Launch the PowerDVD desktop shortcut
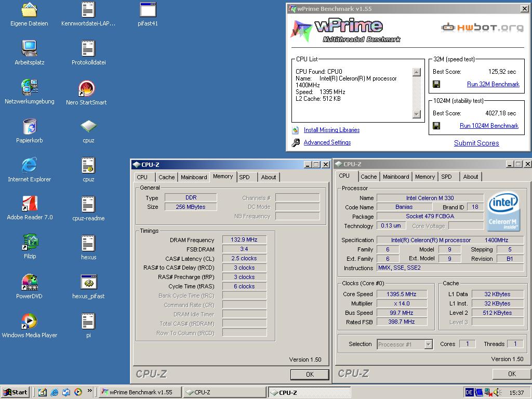 point(29,282)
